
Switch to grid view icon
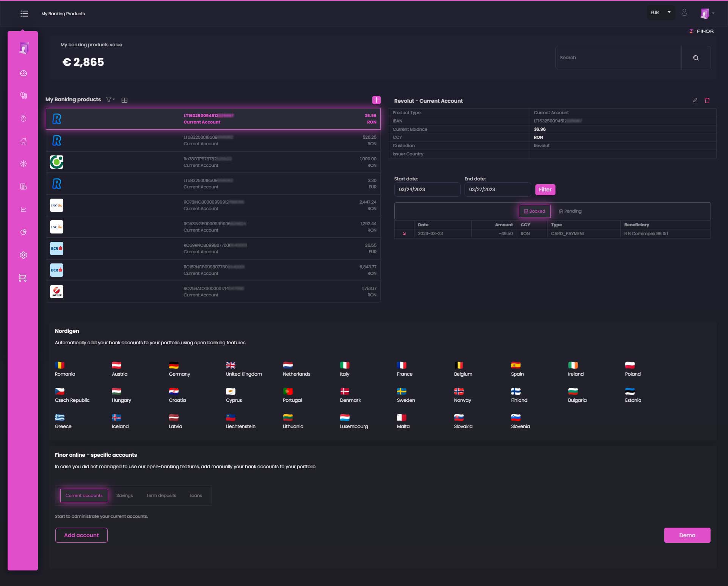pyautogui.click(x=124, y=100)
